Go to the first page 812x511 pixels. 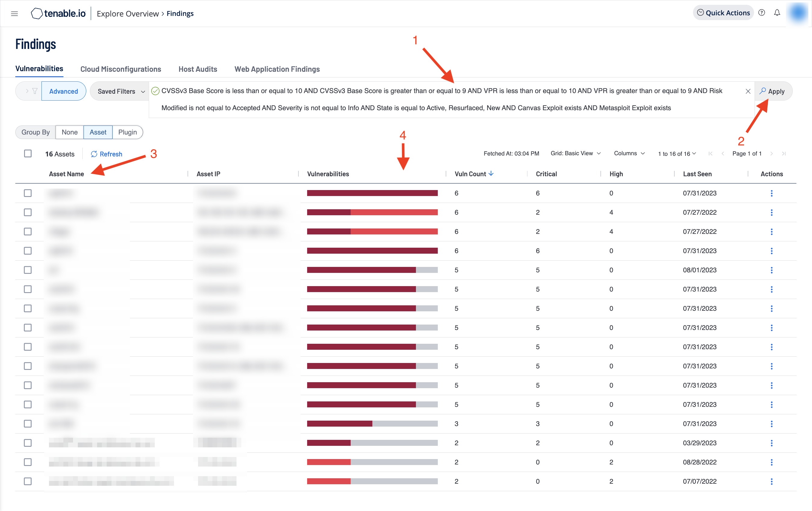pos(710,154)
